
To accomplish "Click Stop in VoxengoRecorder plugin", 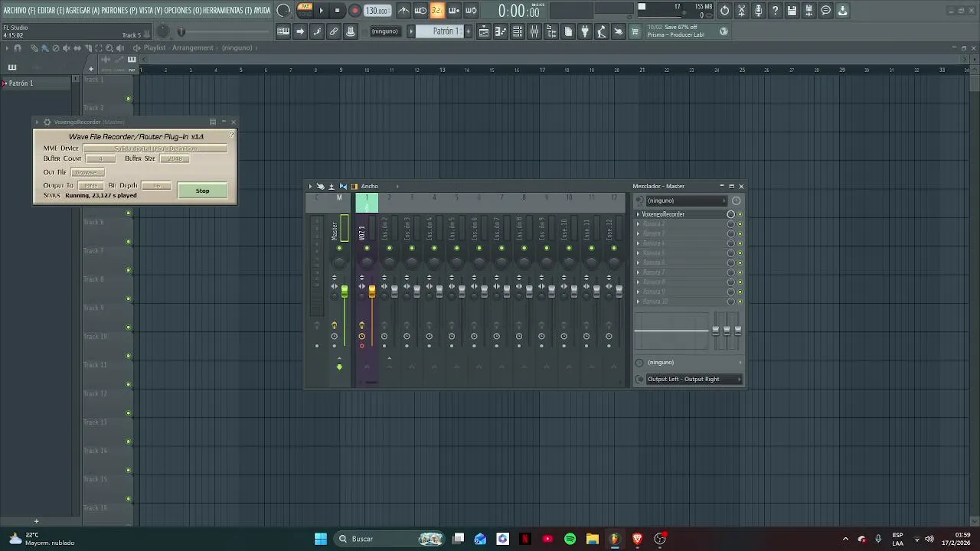I will coord(202,191).
